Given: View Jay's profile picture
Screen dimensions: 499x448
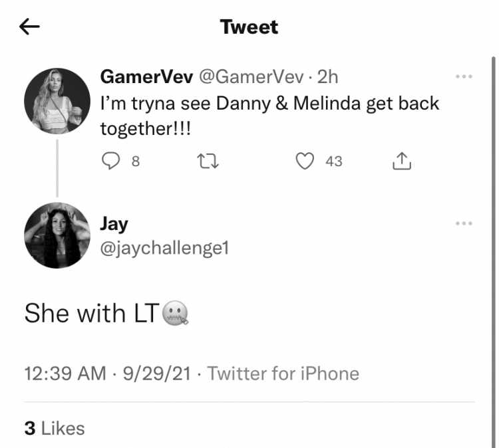Looking at the screenshot, I should [57, 235].
